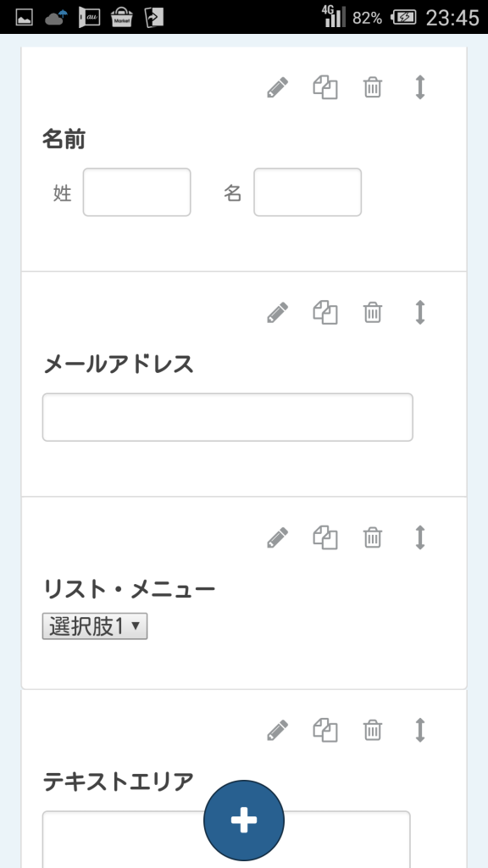Open the 選択肢1 dropdown list
This screenshot has width=488, height=868.
(x=95, y=626)
